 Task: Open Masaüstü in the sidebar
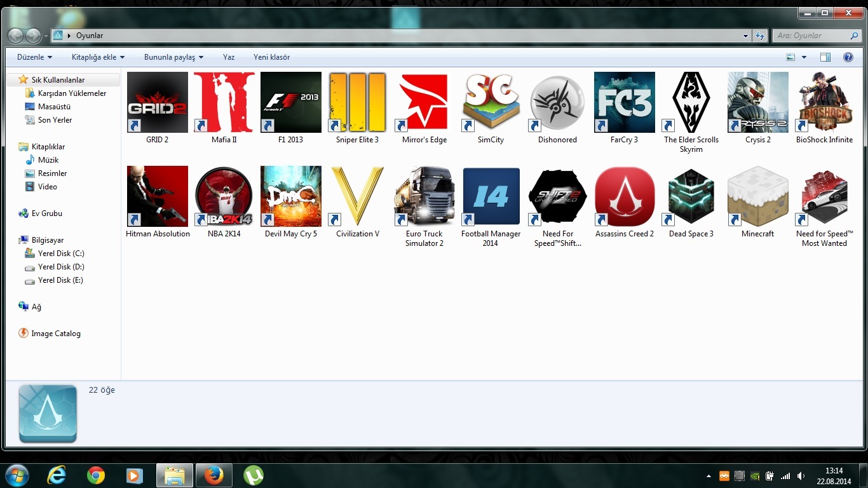(54, 107)
